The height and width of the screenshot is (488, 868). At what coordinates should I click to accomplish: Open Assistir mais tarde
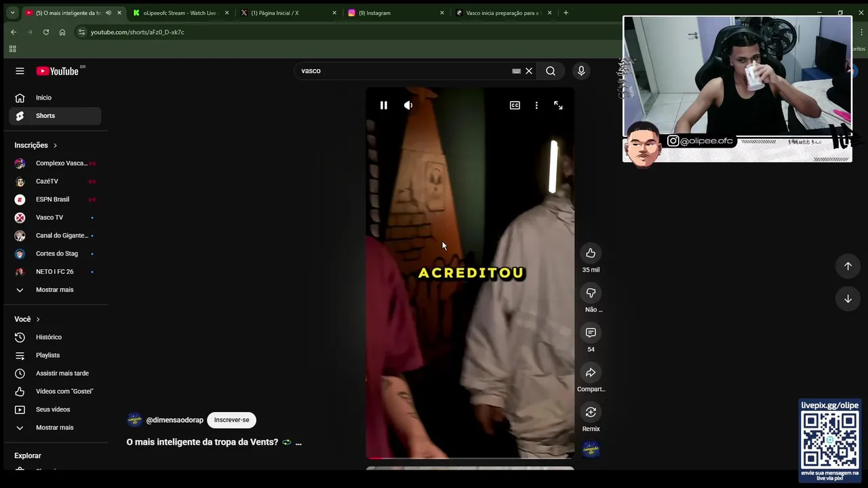click(55, 373)
